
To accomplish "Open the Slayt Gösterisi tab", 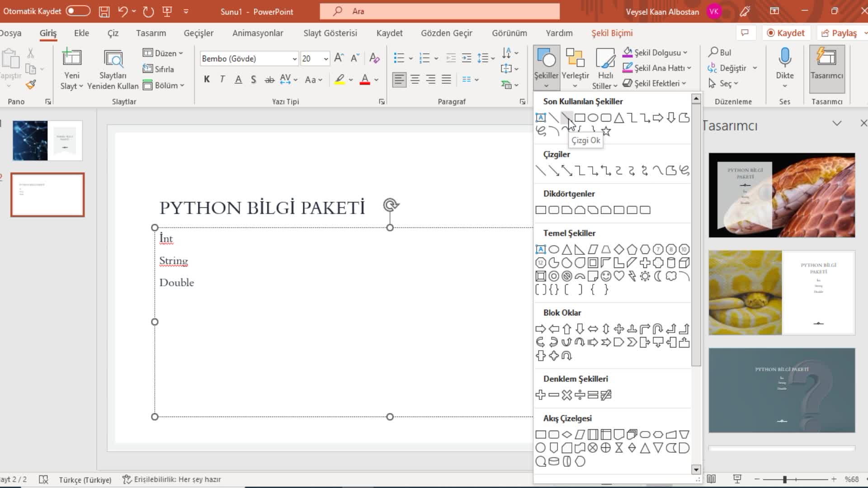I will pyautogui.click(x=330, y=33).
